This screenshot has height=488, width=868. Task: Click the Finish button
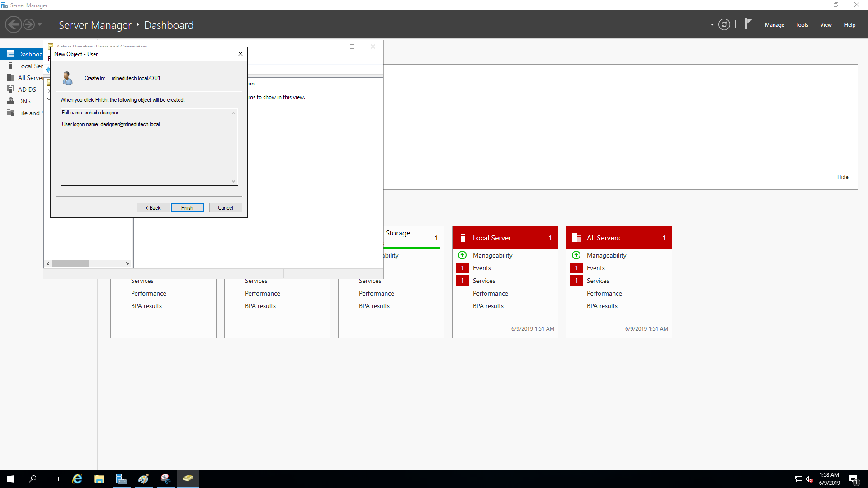click(x=187, y=208)
